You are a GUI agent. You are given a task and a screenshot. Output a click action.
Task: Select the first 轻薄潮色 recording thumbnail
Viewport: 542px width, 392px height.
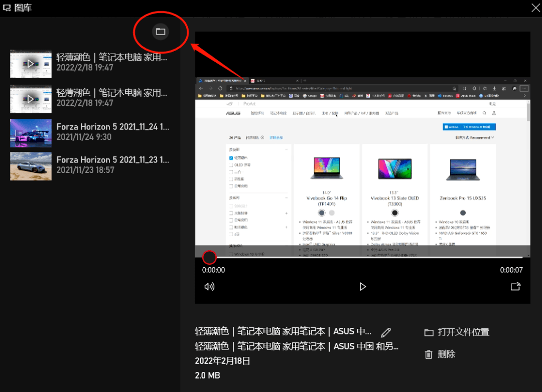click(x=31, y=64)
